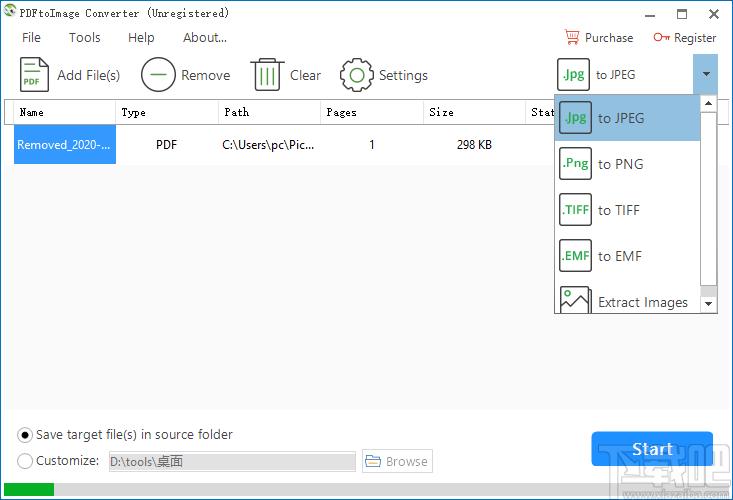Click the Purchase link
Image resolution: width=733 pixels, height=500 pixels.
pos(609,37)
